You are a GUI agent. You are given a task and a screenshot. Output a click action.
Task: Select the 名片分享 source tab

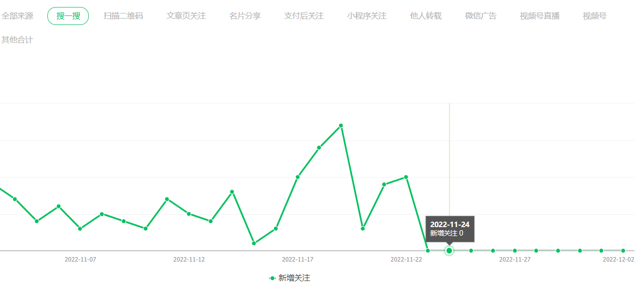[x=245, y=16]
